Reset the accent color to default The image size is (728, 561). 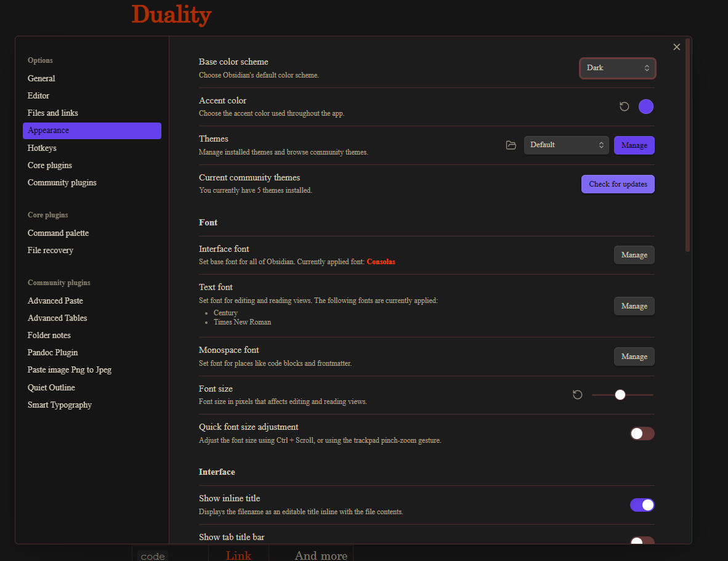click(624, 107)
